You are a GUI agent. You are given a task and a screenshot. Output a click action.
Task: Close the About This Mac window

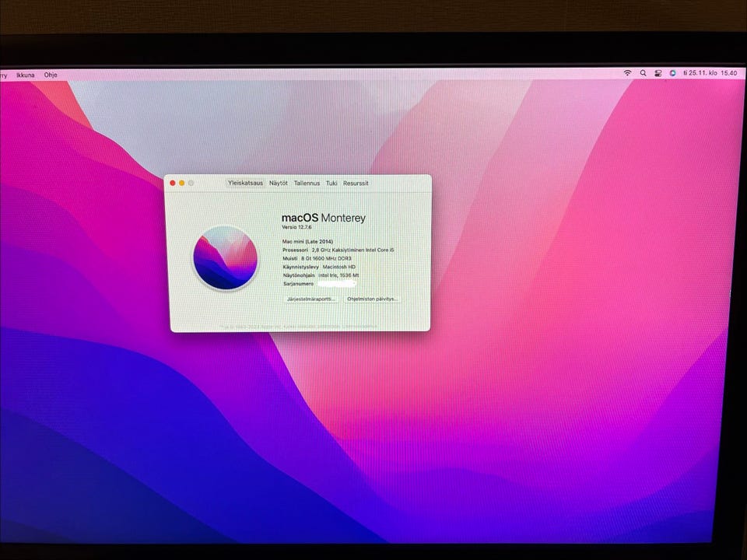pos(173,183)
